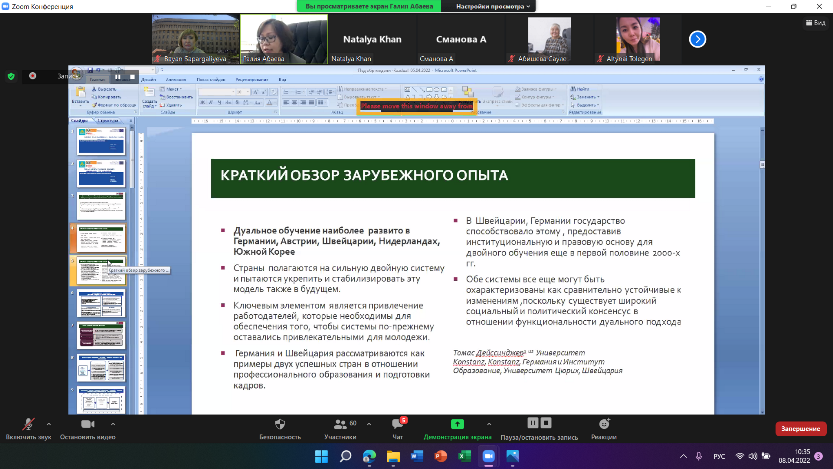
Task: Show next participants with blue arrow
Action: click(698, 39)
